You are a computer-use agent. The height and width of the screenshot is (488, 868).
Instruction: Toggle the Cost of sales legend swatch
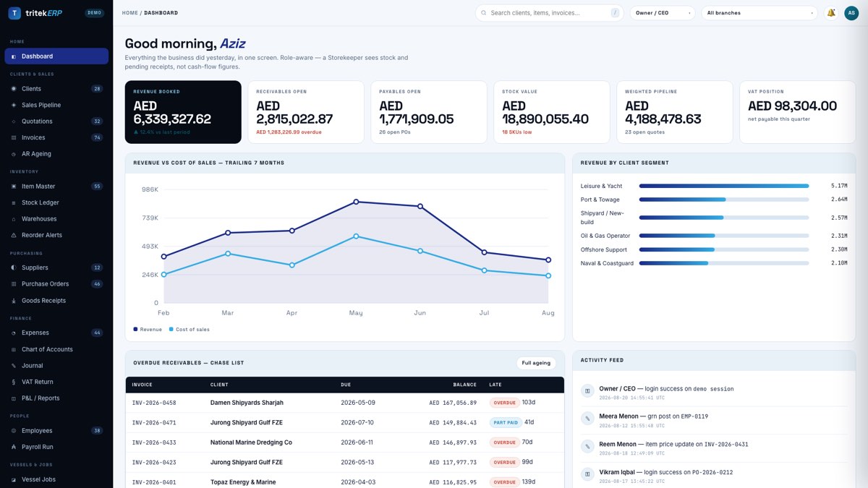[x=171, y=329]
